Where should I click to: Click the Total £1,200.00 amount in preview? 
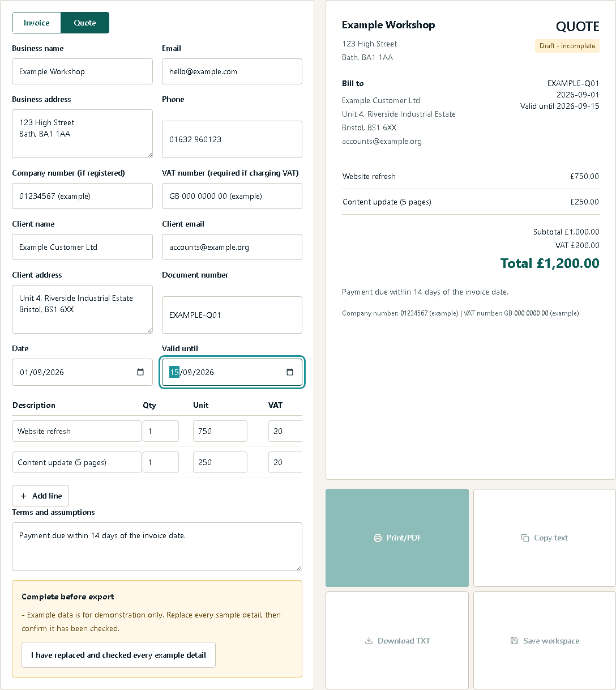[x=550, y=263]
